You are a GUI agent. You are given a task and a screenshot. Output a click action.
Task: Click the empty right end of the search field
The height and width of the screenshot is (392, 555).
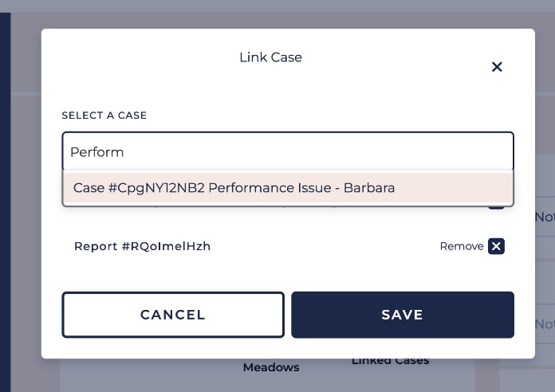(x=478, y=151)
